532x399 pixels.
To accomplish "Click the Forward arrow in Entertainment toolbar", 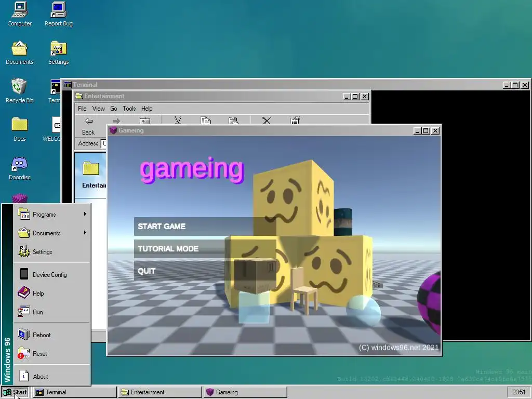I will point(116,121).
